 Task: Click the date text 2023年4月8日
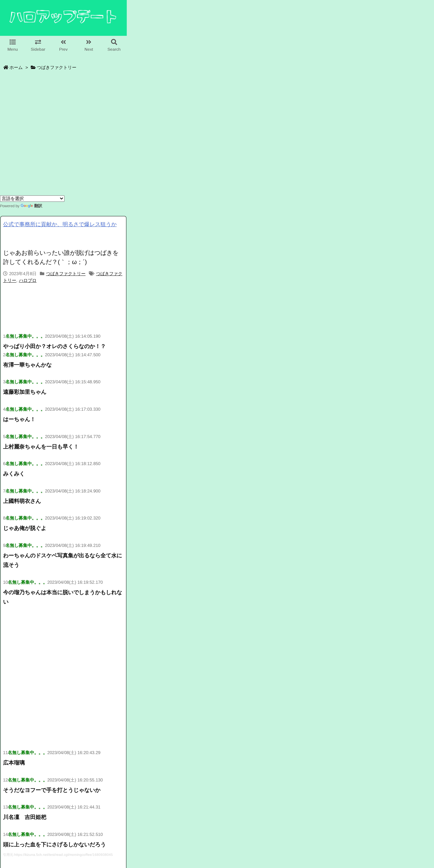point(23,274)
